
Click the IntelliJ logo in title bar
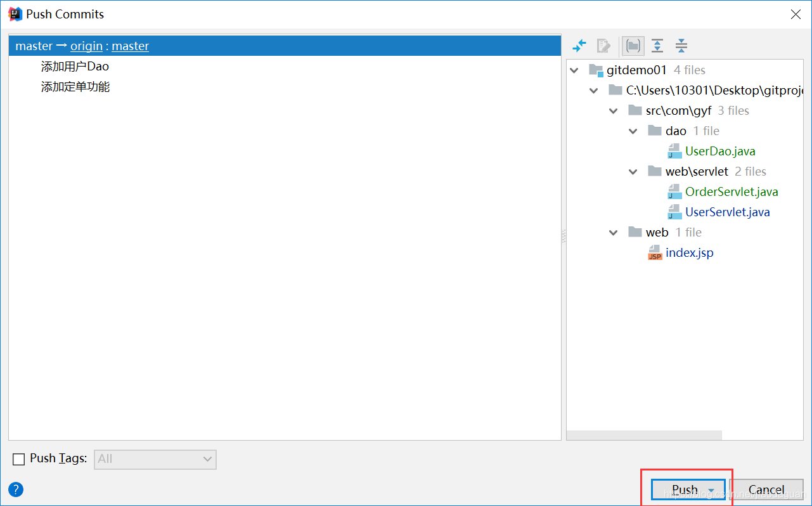click(x=15, y=14)
